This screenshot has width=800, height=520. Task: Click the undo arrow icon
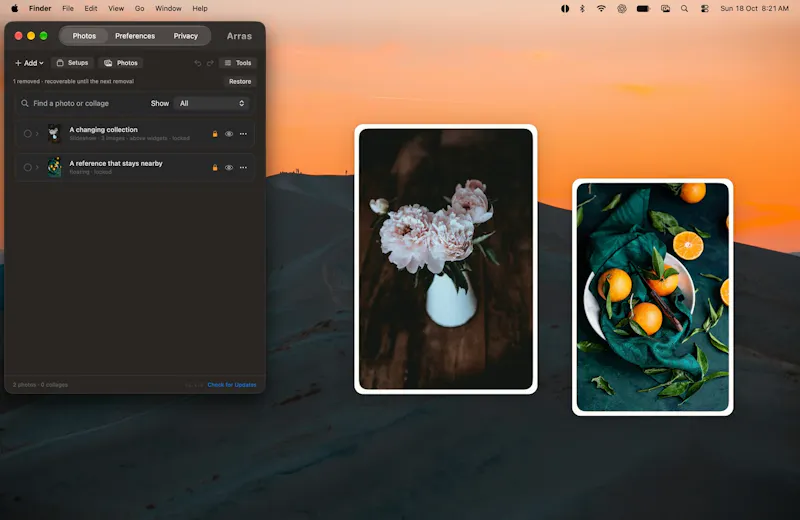click(197, 63)
